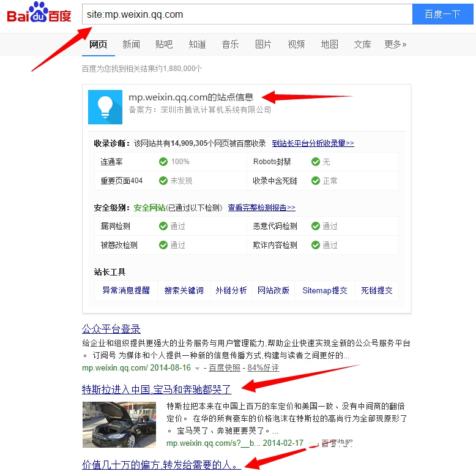
Task: Click green check beside 收录中含死链 正常
Action: point(316,181)
